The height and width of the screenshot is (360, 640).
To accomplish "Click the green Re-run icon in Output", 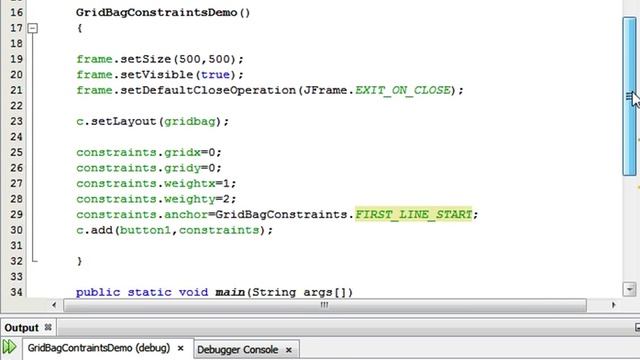I will pyautogui.click(x=9, y=347).
